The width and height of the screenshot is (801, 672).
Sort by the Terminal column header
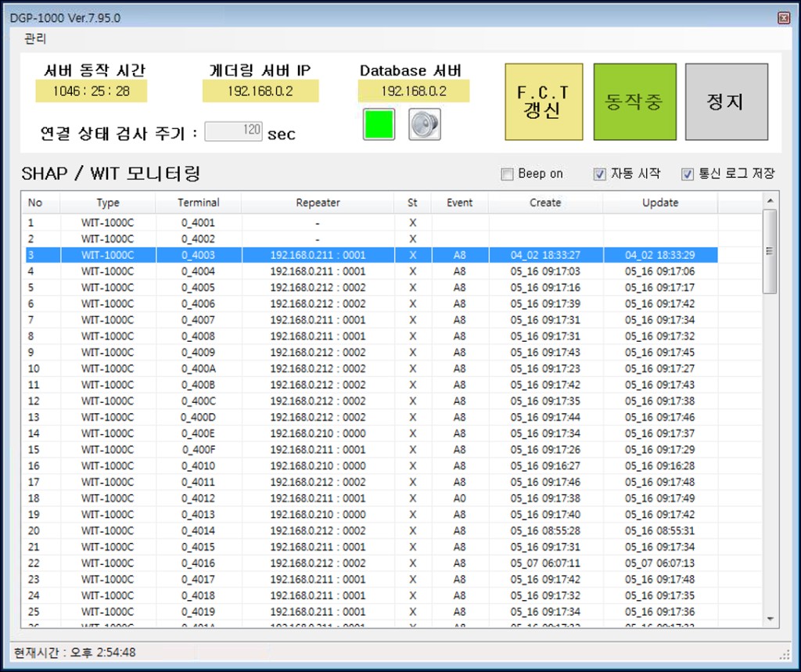[x=198, y=203]
